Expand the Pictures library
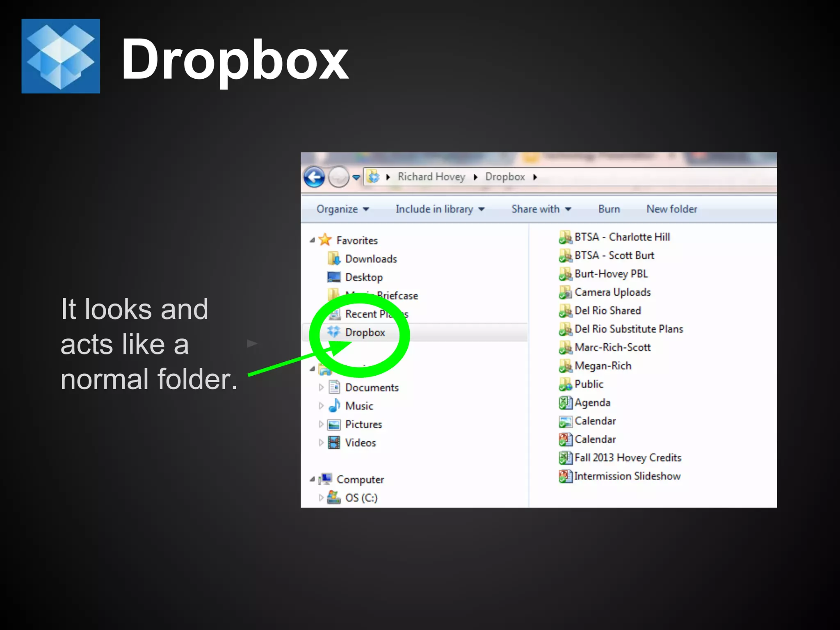The image size is (840, 630). [321, 424]
